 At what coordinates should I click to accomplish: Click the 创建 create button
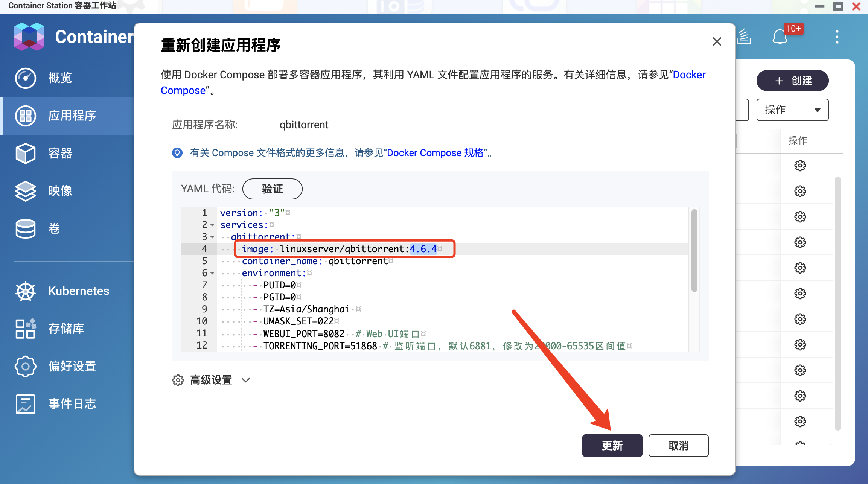(x=792, y=81)
